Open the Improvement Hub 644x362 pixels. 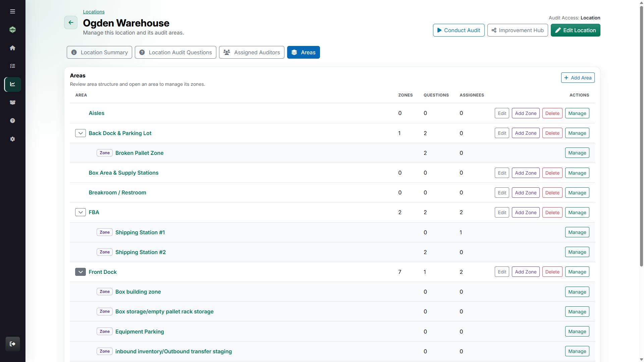point(518,30)
